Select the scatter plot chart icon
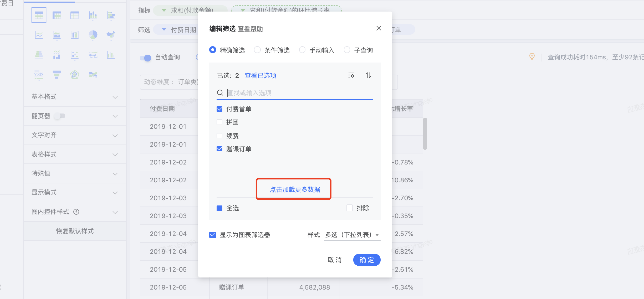 pos(75,55)
